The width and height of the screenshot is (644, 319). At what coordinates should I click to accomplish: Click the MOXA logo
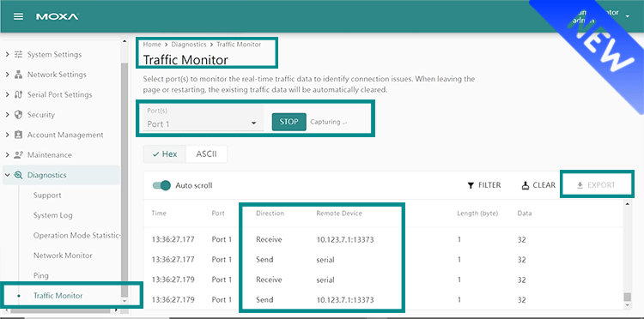click(x=57, y=17)
